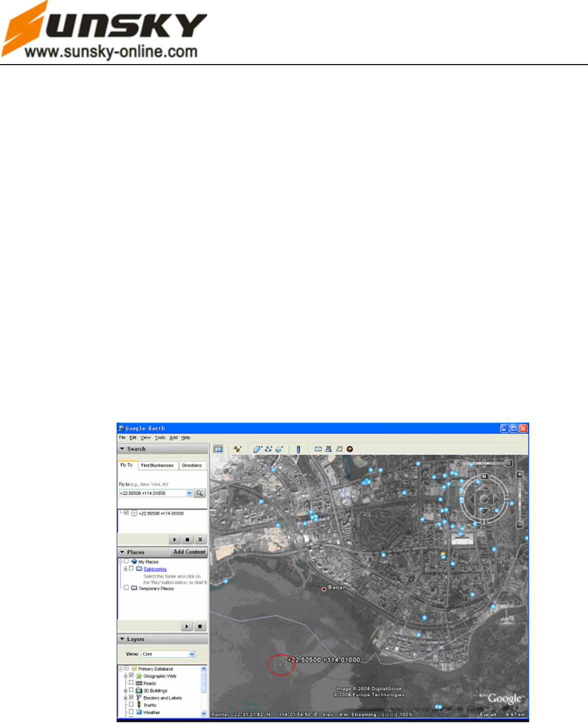Open the Tools menu
The image size is (588, 723).
160,438
